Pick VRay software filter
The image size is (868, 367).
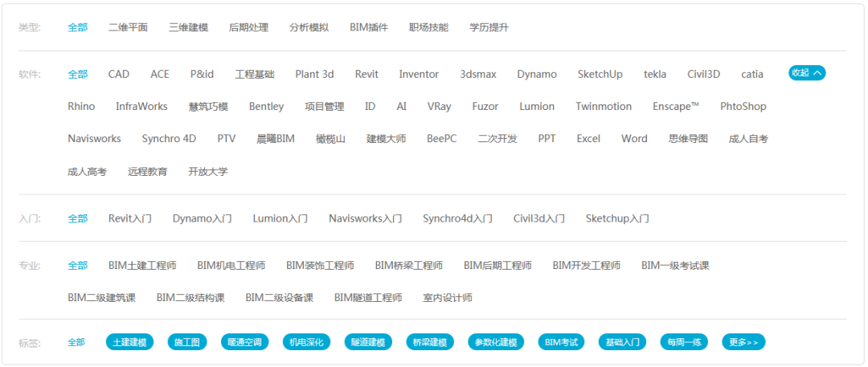pos(439,106)
